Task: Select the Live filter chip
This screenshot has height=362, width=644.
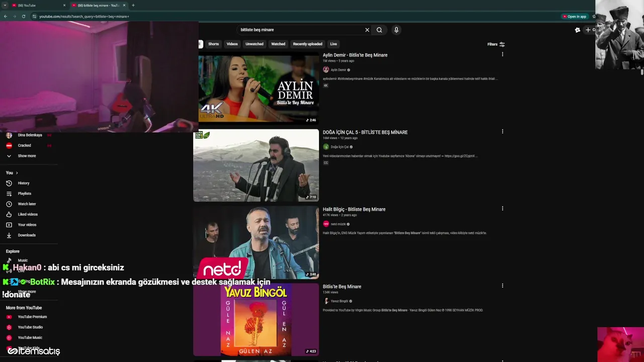Action: [x=334, y=44]
